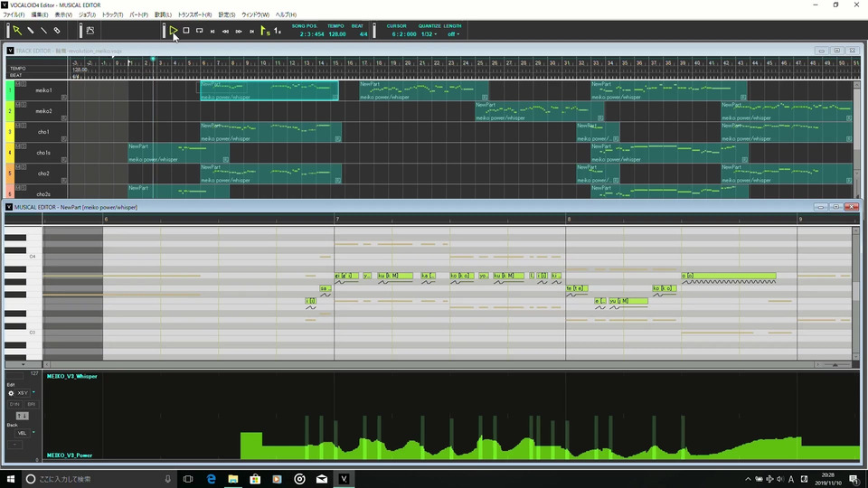The width and height of the screenshot is (868, 488).
Task: Click the up/down swap arrows button
Action: click(22, 416)
